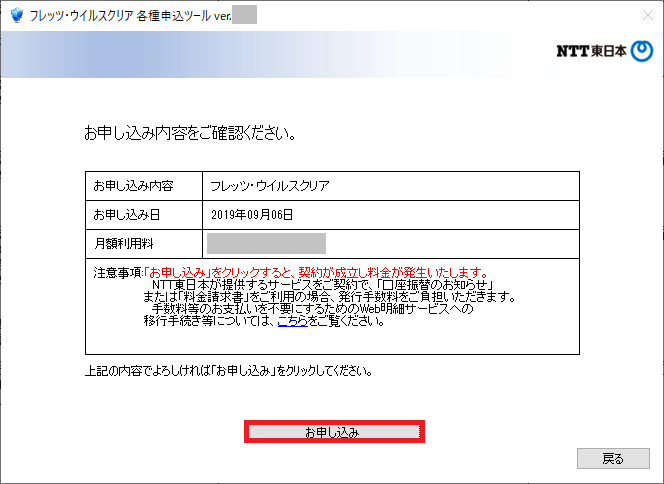
Task: Open the こちら link in the notes
Action: pyautogui.click(x=292, y=321)
